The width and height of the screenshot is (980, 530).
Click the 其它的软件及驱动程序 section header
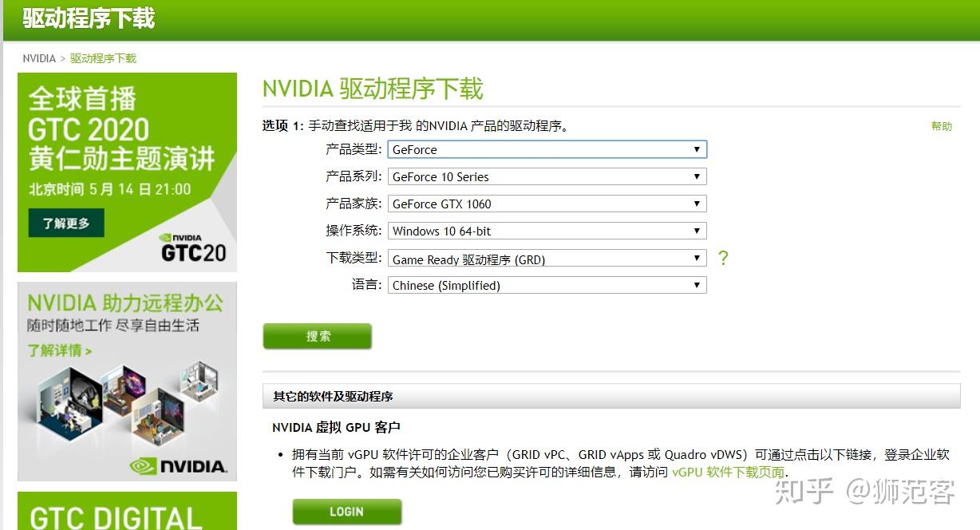click(x=333, y=396)
